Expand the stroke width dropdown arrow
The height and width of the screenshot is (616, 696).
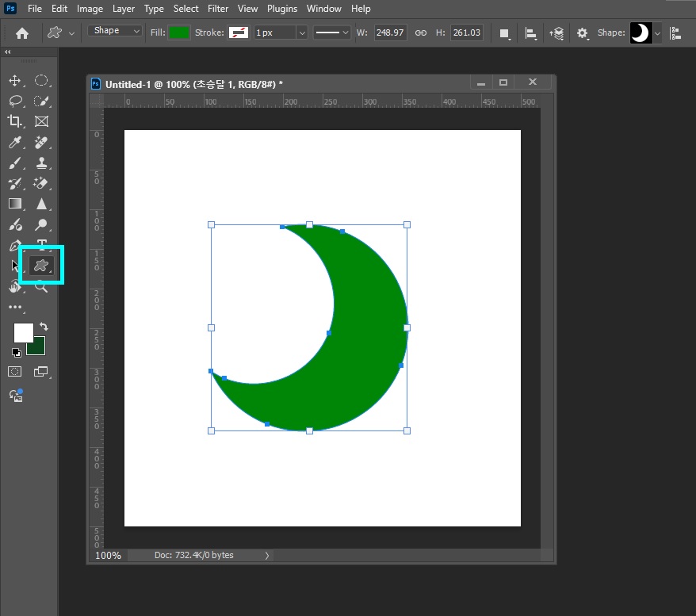pyautogui.click(x=302, y=33)
